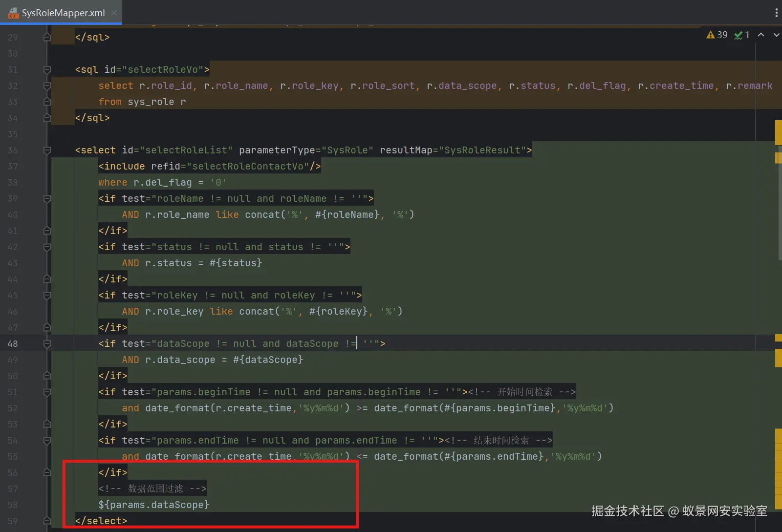Click the 开始时间检索 comment on line 51

coord(522,392)
